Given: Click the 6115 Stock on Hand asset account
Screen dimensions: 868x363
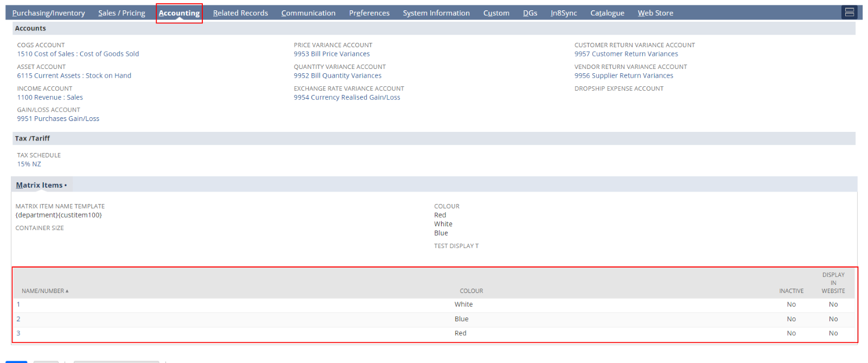Looking at the screenshot, I should pos(74,75).
